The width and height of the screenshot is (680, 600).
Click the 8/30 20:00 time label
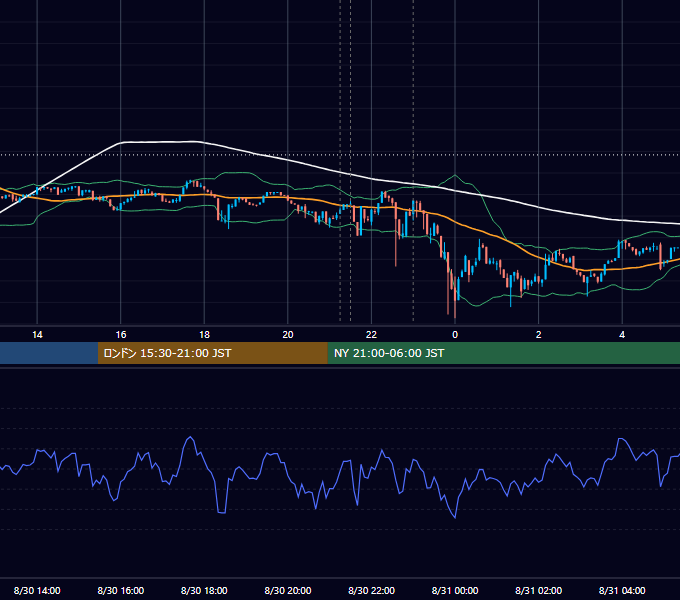coord(288,590)
